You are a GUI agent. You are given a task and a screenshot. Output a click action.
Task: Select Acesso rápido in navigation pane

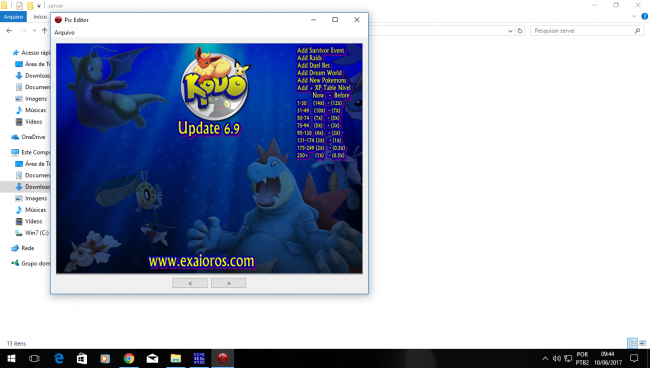[31, 53]
